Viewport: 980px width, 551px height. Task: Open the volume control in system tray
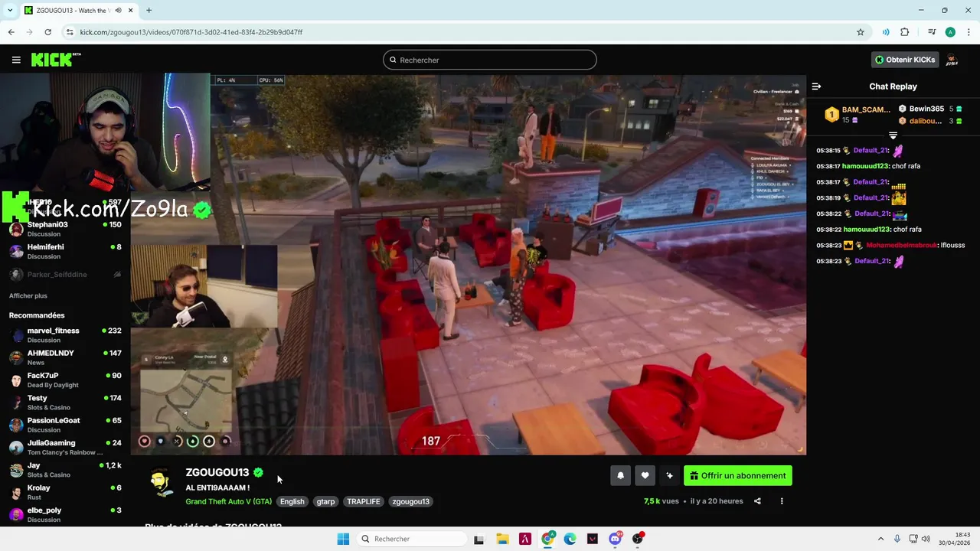[x=925, y=539]
